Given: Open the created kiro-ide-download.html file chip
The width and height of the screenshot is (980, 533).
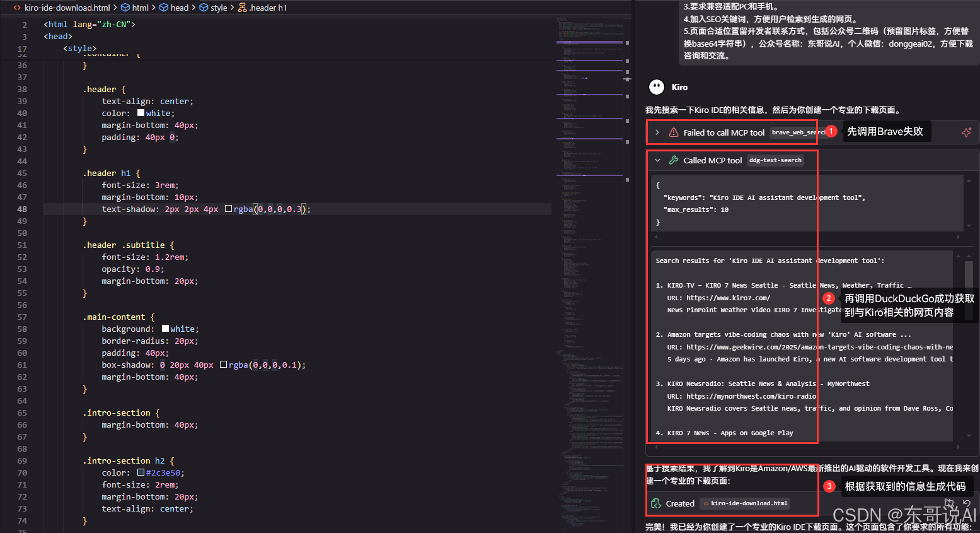Looking at the screenshot, I should coord(746,503).
